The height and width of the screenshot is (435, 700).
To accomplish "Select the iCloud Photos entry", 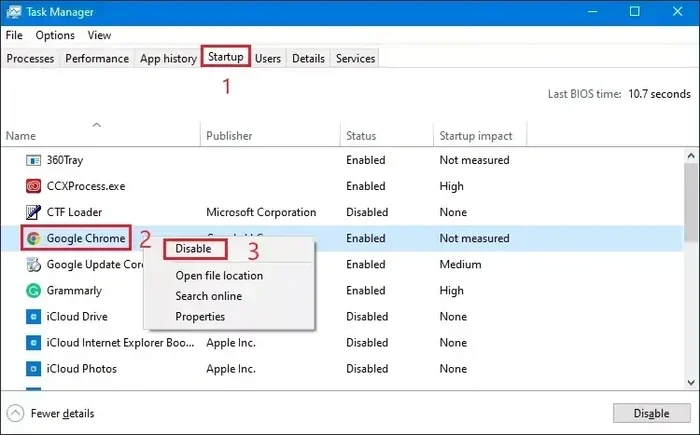I will tap(81, 369).
